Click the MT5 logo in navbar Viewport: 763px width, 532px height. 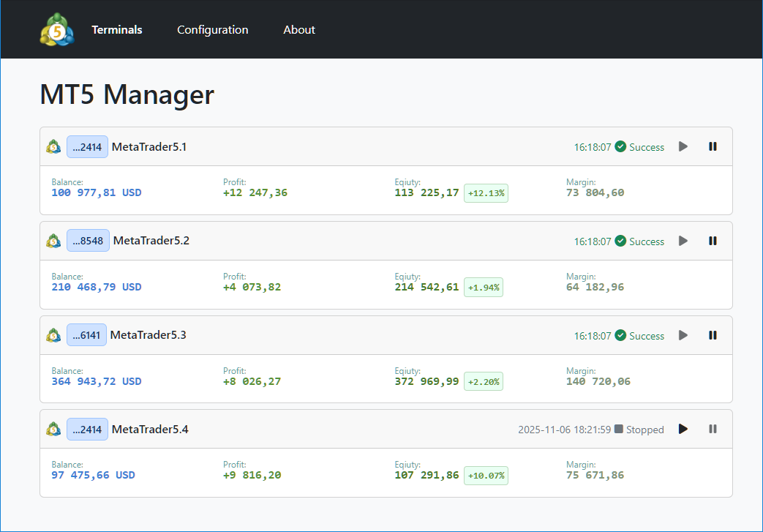pyautogui.click(x=56, y=30)
